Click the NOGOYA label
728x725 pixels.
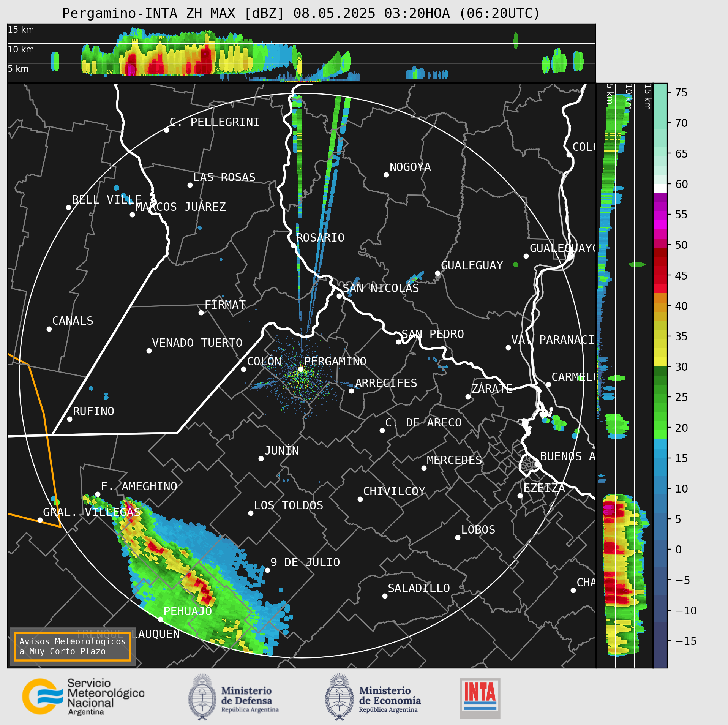pyautogui.click(x=410, y=167)
